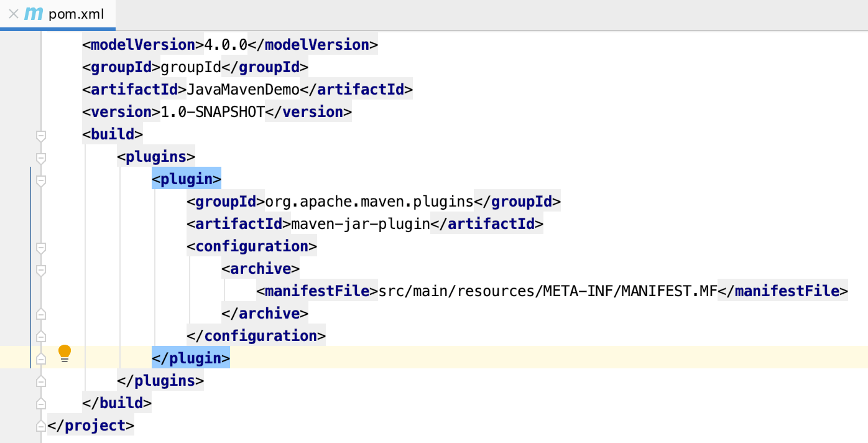Image resolution: width=868 pixels, height=443 pixels.
Task: Click the fold end marker beside </plugins>
Action: (x=41, y=381)
